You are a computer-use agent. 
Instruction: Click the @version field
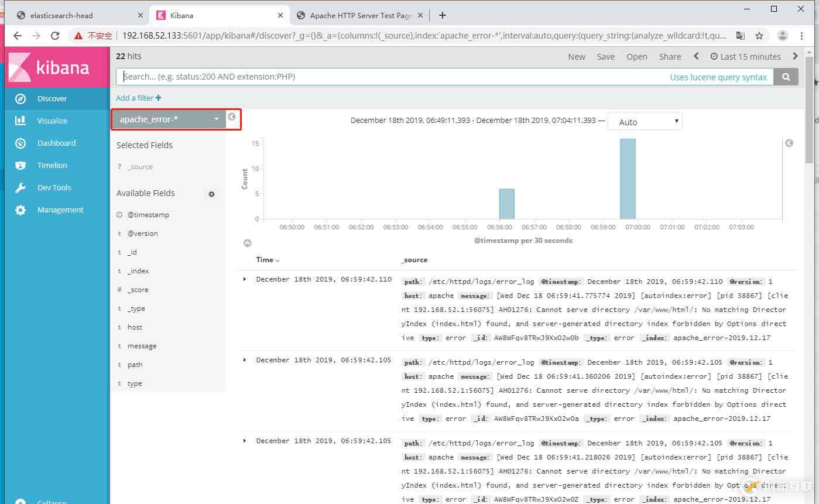[x=143, y=234]
